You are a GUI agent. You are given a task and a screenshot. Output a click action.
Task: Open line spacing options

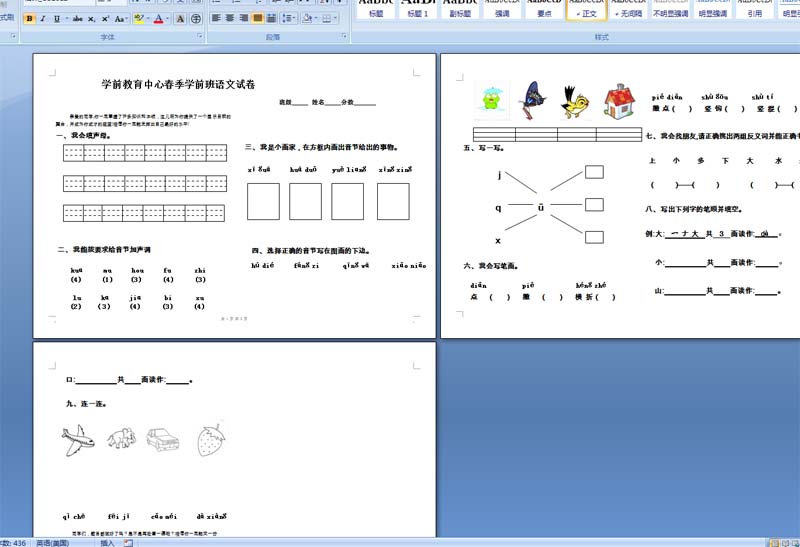tap(289, 18)
